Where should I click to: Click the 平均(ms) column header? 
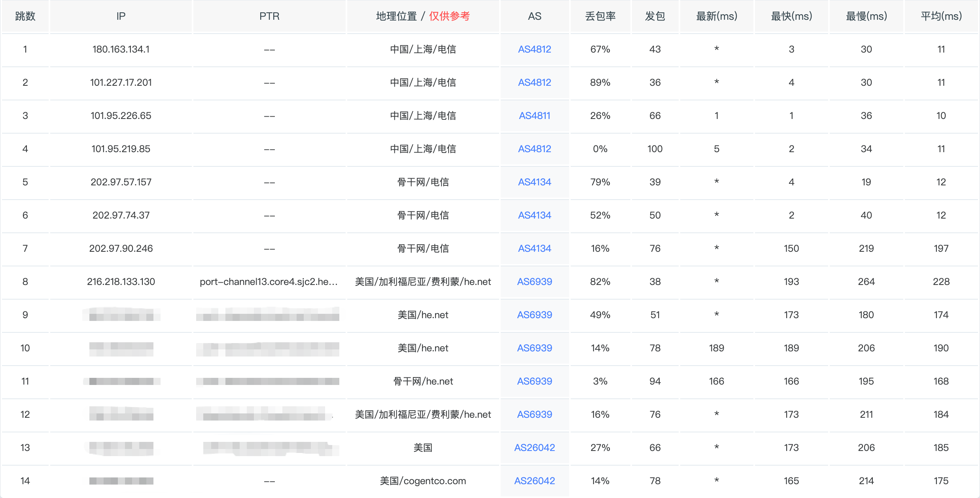coord(941,16)
